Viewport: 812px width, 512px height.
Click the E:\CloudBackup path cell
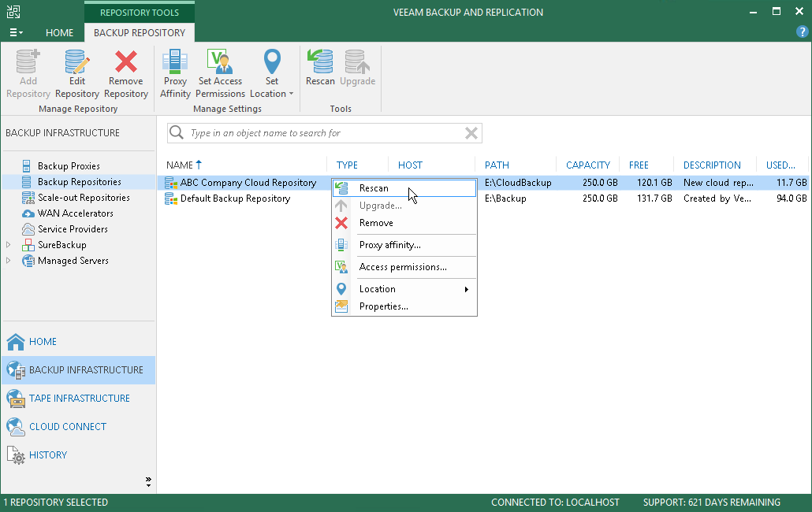[x=518, y=183]
